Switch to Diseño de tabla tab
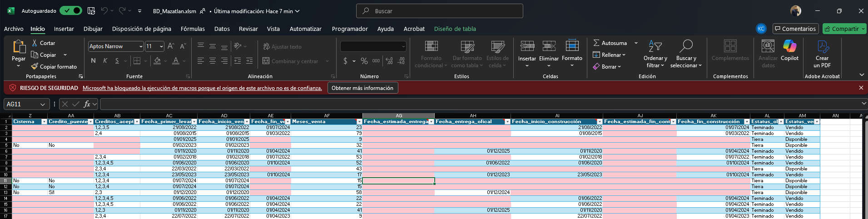Viewport: 868px width, 219px height. 455,29
